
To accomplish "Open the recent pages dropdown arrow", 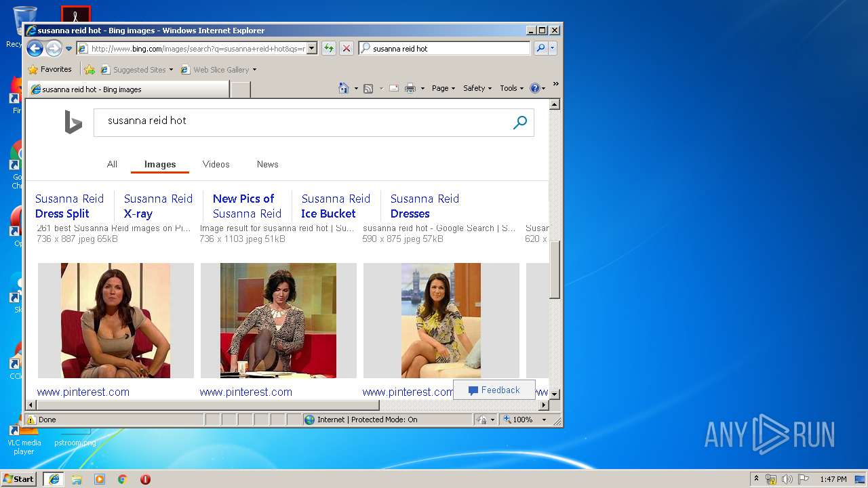I will click(x=68, y=49).
